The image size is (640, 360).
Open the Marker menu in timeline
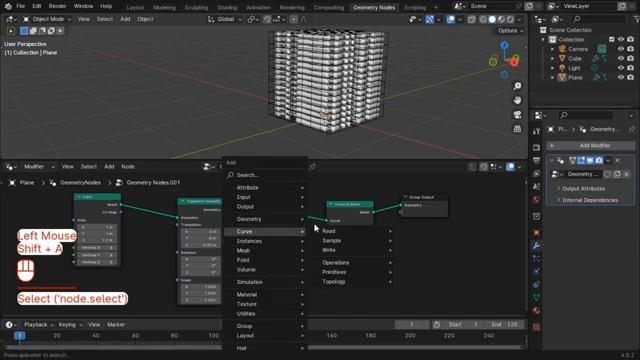(116, 325)
